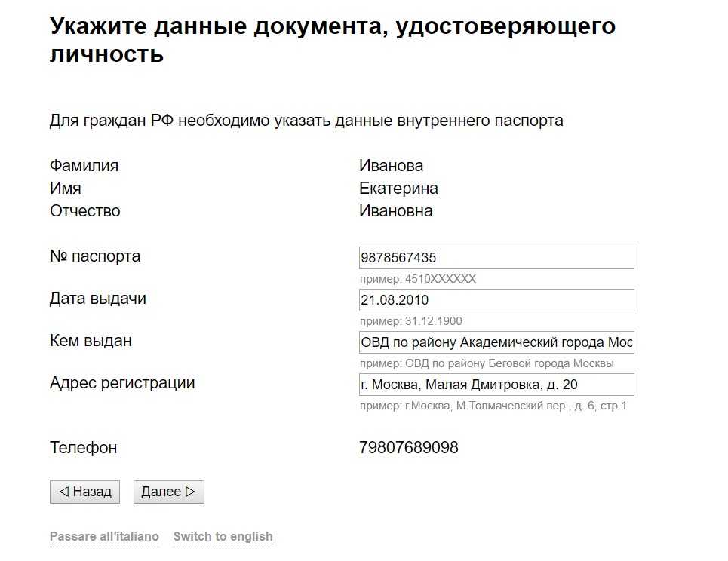The image size is (728, 561).
Task: Click the Дата выдачи label
Action: click(x=98, y=299)
